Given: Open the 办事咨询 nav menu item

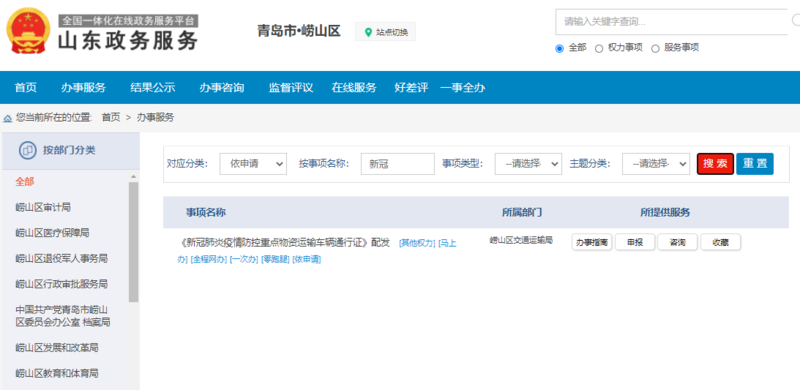Looking at the screenshot, I should point(222,88).
